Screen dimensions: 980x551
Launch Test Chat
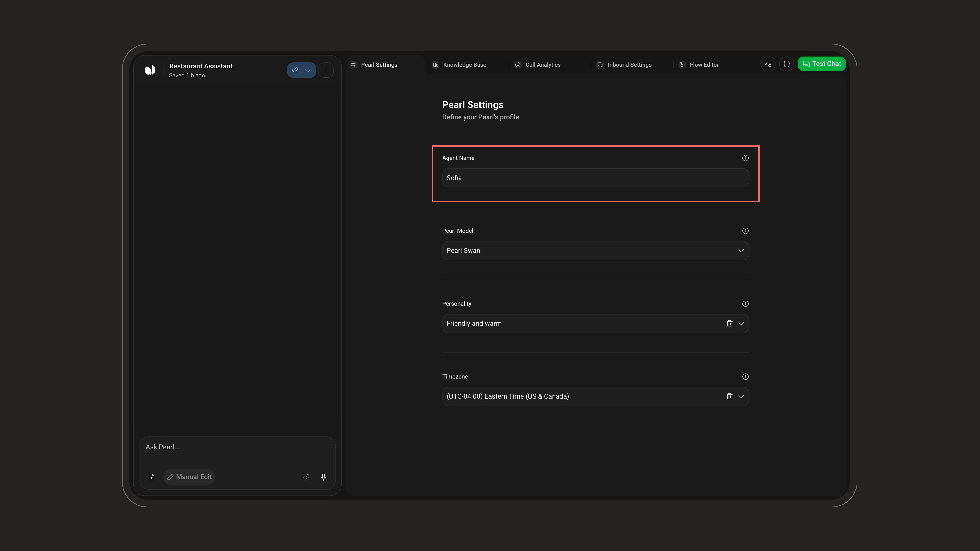(822, 64)
